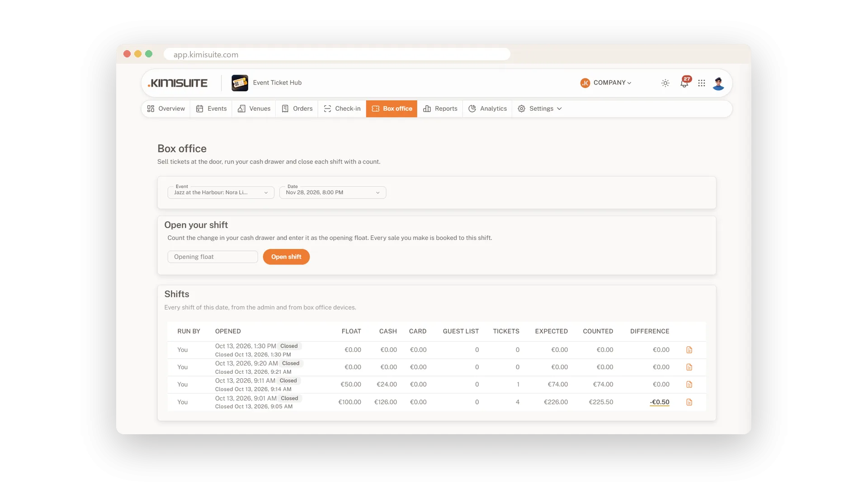Screen dimensions: 868x488
Task: Click the yellow minimize window button
Action: pos(138,54)
